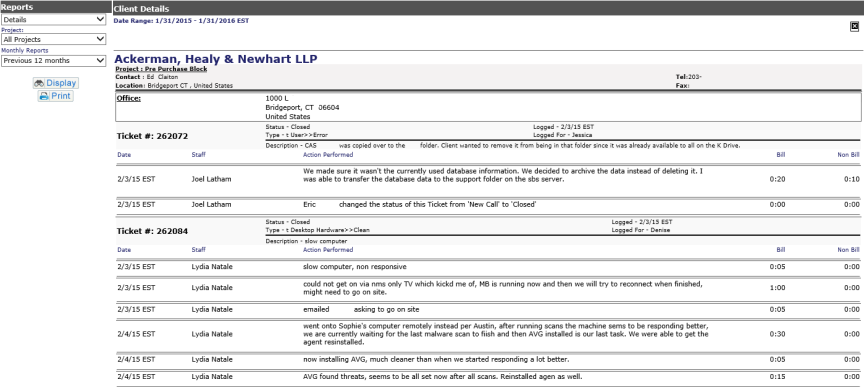Screen dimensions: 864x387
Task: Click the 0:10 non bill value
Action: click(x=852, y=179)
